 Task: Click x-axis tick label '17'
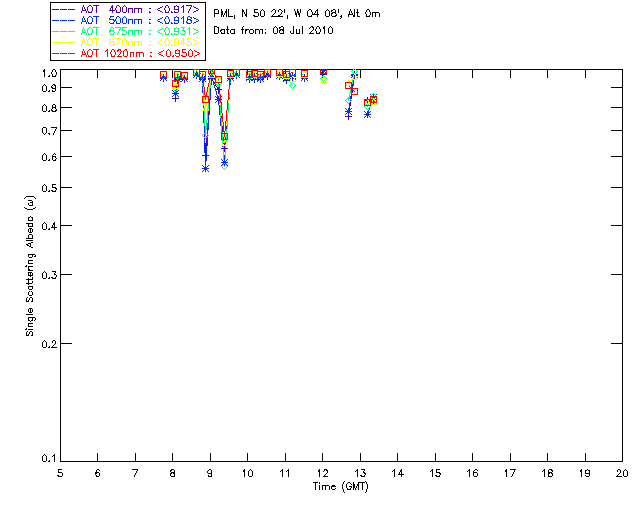click(x=510, y=473)
